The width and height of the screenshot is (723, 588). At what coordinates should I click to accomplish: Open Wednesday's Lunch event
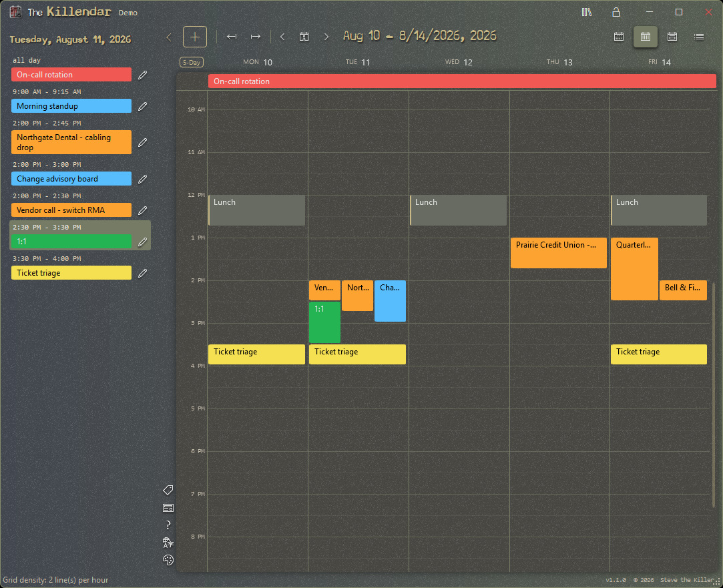click(x=459, y=210)
